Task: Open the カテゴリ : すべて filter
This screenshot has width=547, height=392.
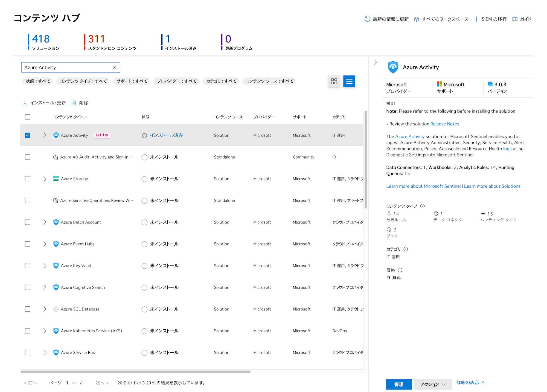Action: [x=221, y=81]
